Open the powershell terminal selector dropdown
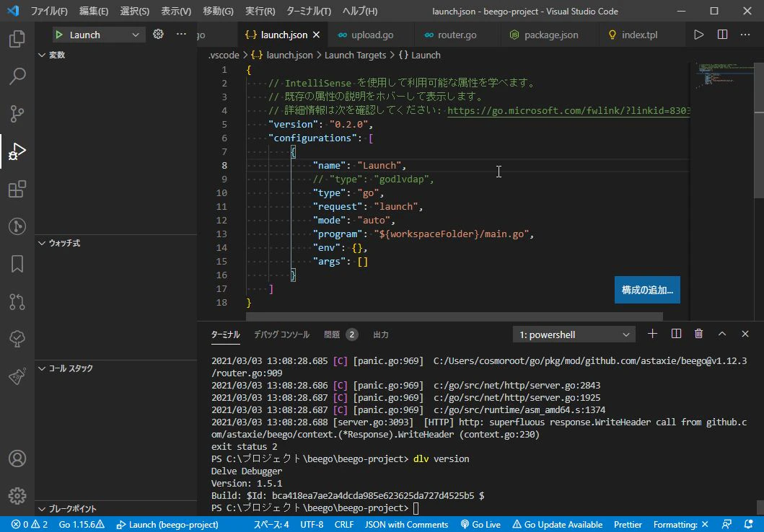The width and height of the screenshot is (764, 532). click(574, 334)
